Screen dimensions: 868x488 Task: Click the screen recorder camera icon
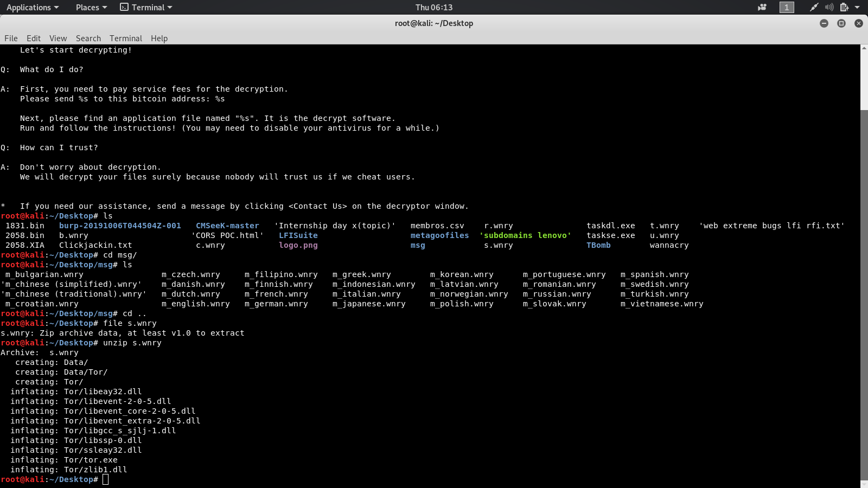762,7
